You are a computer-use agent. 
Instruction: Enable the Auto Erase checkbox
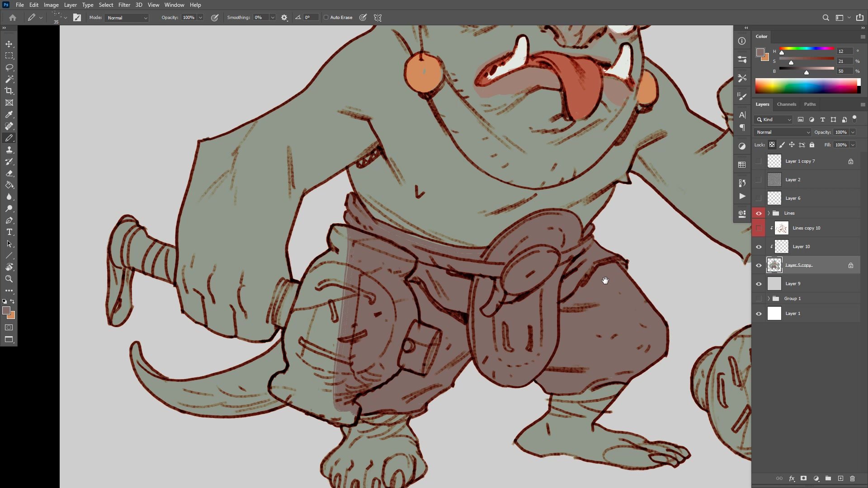(326, 18)
